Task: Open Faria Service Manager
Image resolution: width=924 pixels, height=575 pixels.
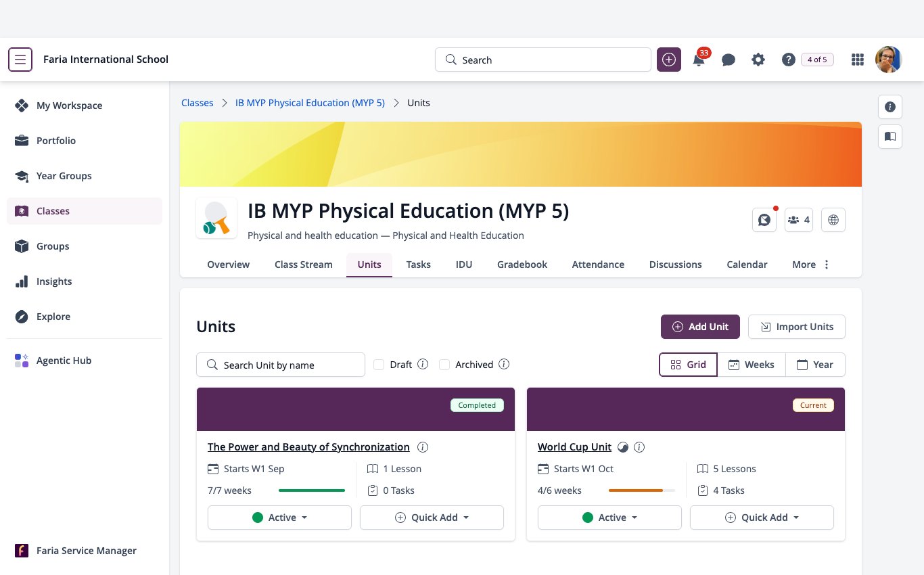Action: 85,551
